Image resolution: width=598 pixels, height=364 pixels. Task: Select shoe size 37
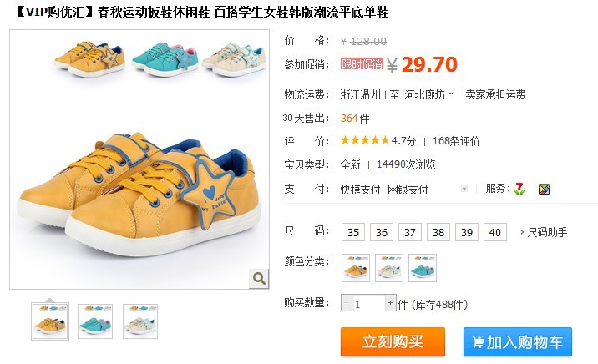(410, 232)
